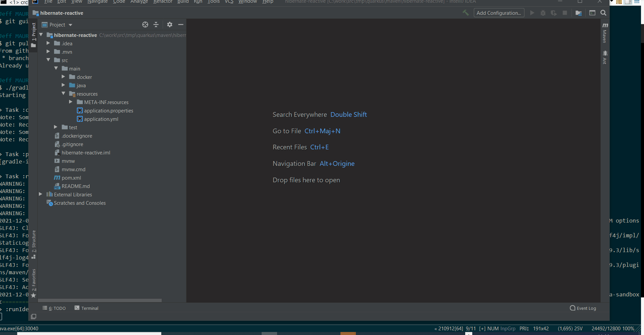Run the project with the green play icon
This screenshot has width=644, height=335.
point(532,12)
